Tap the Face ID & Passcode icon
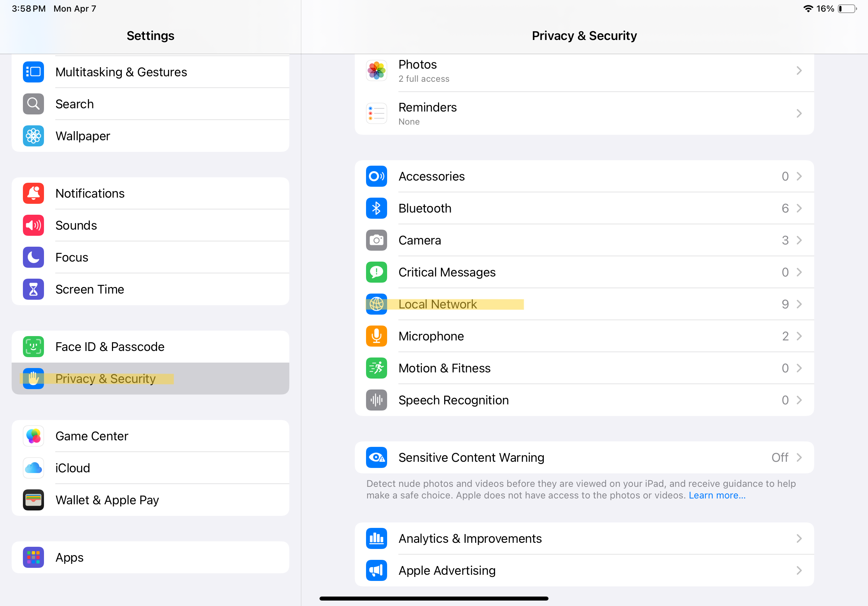This screenshot has width=868, height=606. click(33, 347)
